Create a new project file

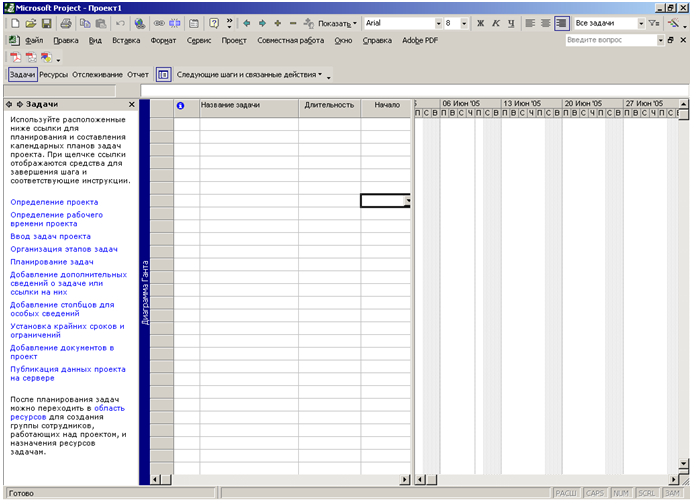tap(15, 23)
